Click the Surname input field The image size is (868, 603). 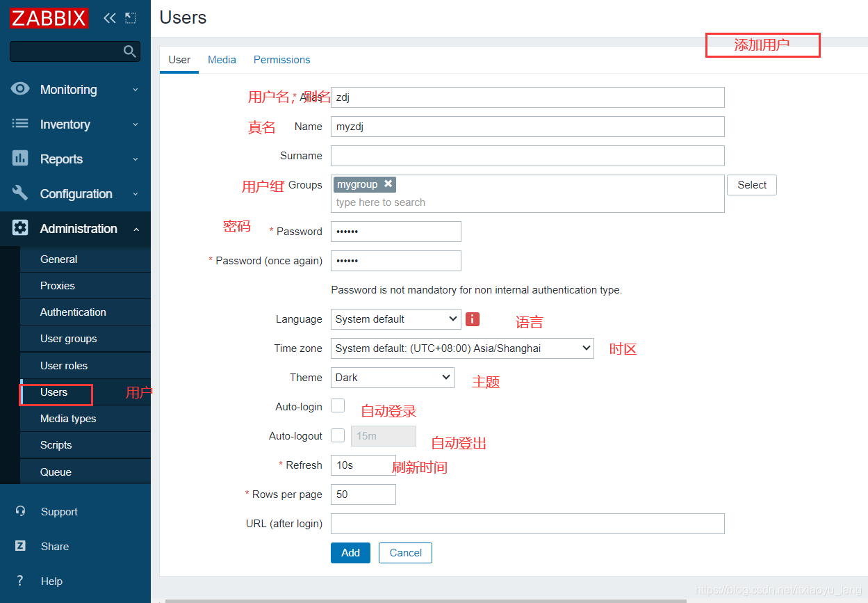point(527,156)
